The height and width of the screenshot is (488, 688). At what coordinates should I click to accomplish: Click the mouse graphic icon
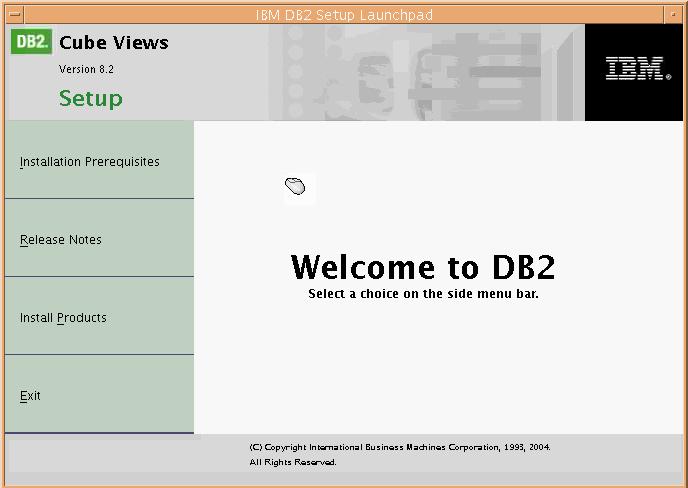click(x=295, y=186)
